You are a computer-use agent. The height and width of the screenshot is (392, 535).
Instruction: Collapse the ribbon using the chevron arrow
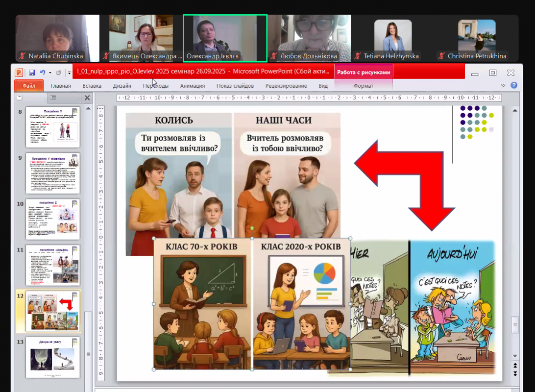(x=503, y=85)
